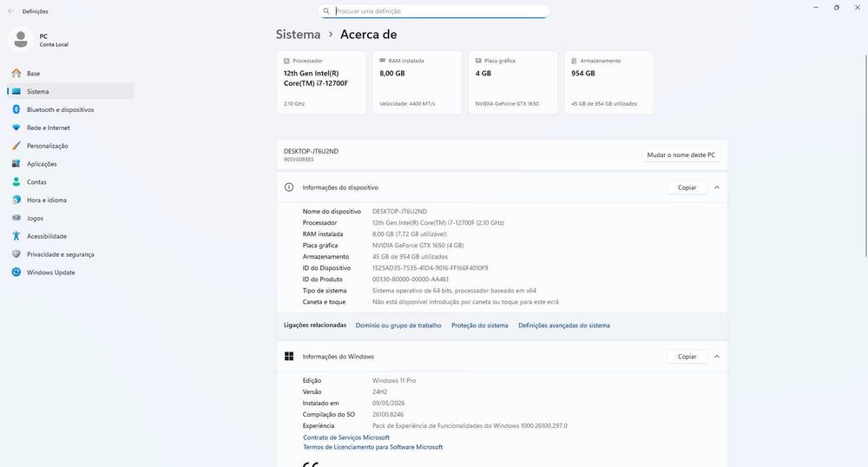868x467 pixels.
Task: Copy the Windows information with Copiar
Action: [x=687, y=357]
